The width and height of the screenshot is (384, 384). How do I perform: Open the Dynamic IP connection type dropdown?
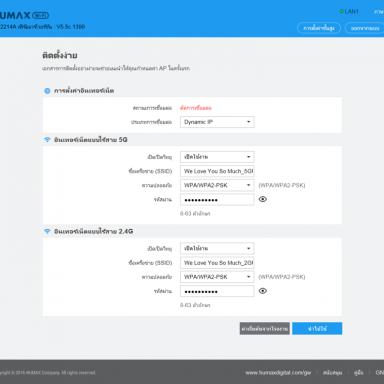coord(217,122)
